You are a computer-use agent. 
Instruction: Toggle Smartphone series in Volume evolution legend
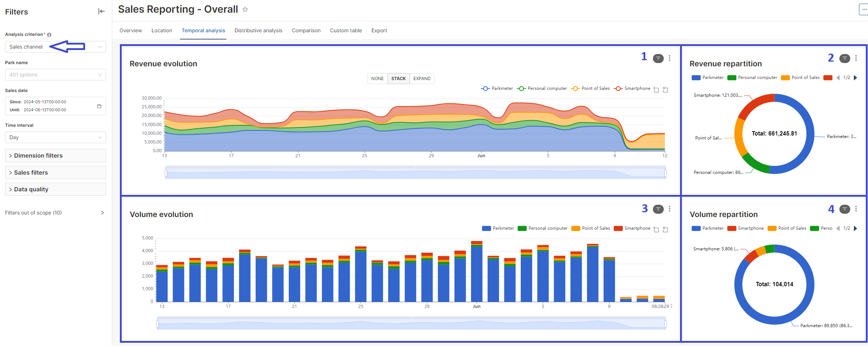click(632, 228)
